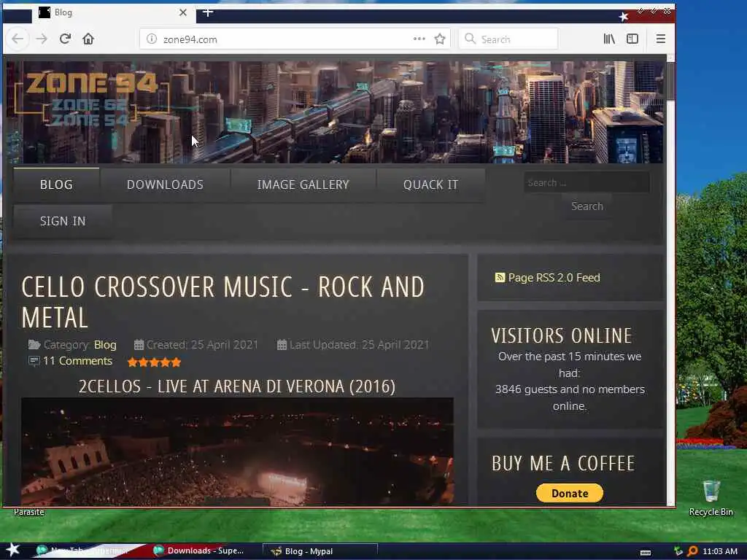Click the Zone 94 site logo
Screen dimensions: 747x560
pyautogui.click(x=90, y=100)
